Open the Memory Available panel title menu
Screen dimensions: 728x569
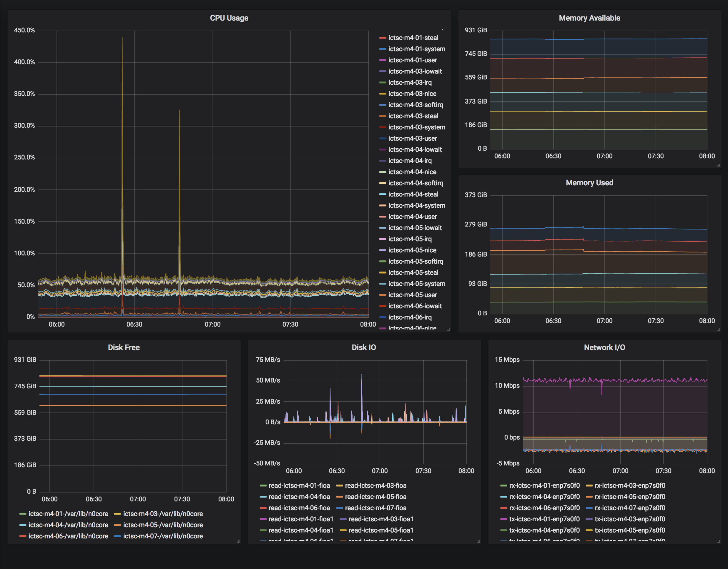click(x=589, y=18)
